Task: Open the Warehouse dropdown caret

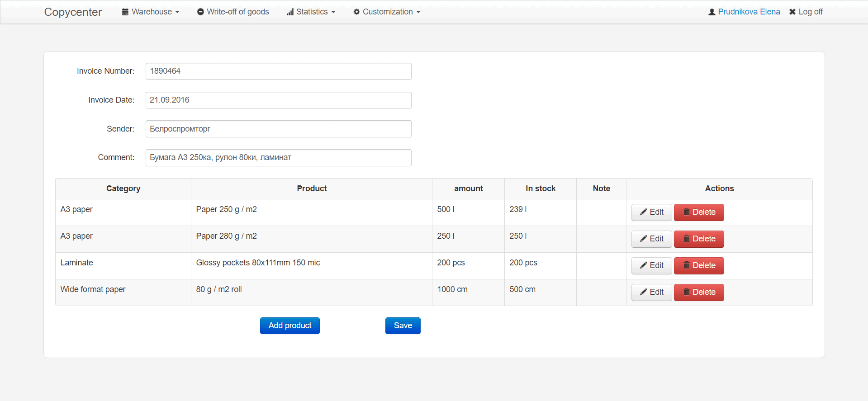Action: pyautogui.click(x=177, y=12)
